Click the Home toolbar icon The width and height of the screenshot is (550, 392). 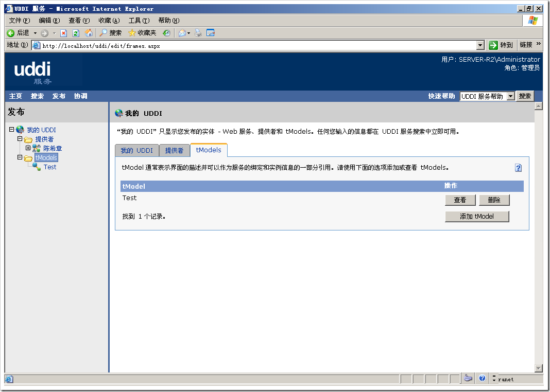click(89, 33)
